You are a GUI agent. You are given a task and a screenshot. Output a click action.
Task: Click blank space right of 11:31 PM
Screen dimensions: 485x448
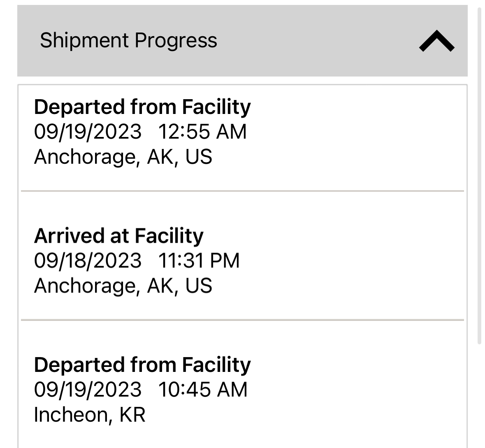(x=350, y=260)
